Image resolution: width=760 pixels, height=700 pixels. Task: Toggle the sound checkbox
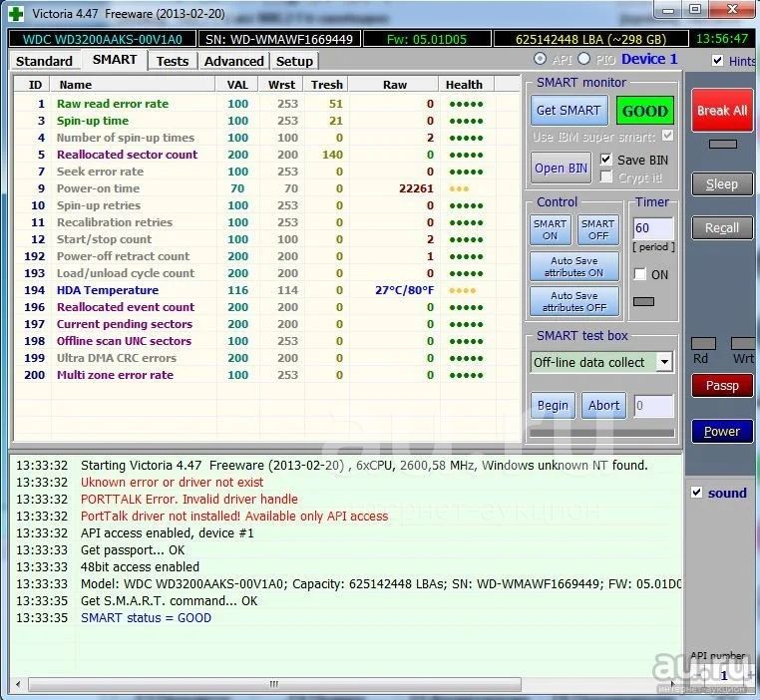click(x=696, y=493)
